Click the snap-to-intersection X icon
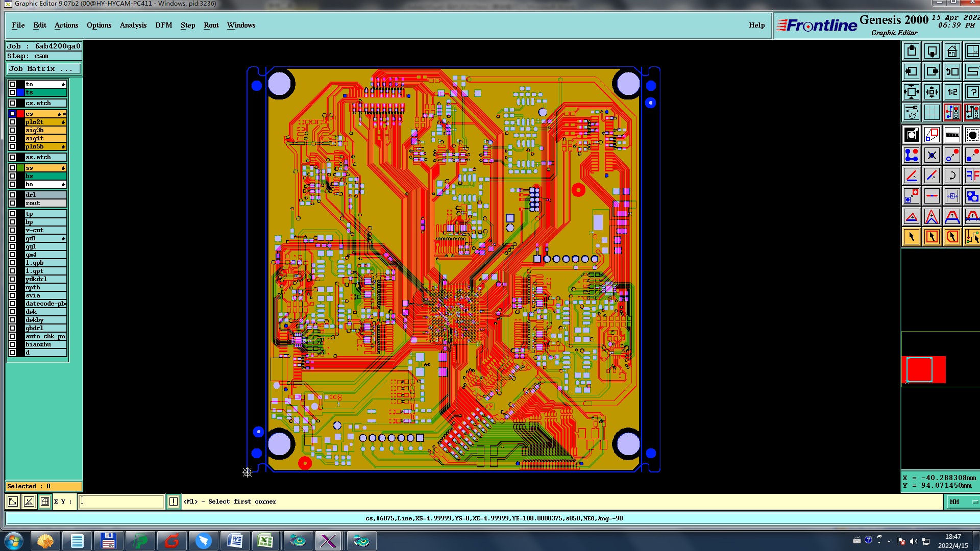This screenshot has width=980, height=551. 932,156
